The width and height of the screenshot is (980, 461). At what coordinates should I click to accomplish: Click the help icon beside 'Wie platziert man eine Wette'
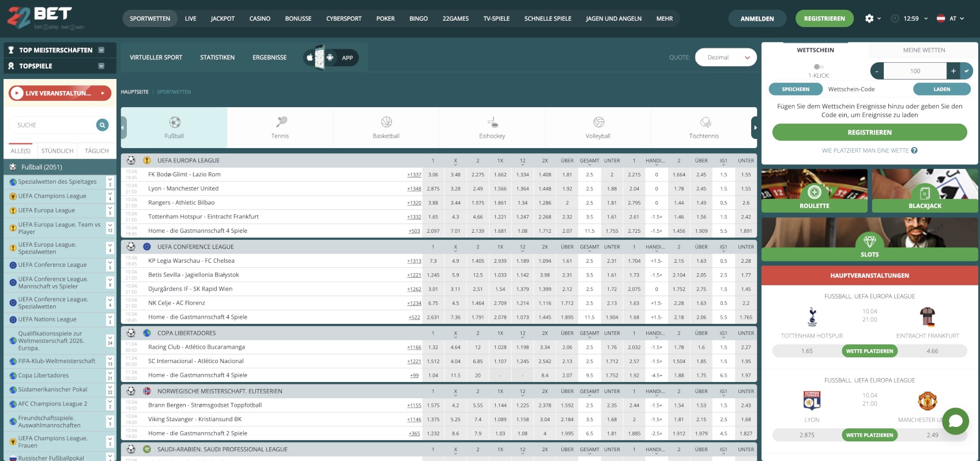point(914,151)
